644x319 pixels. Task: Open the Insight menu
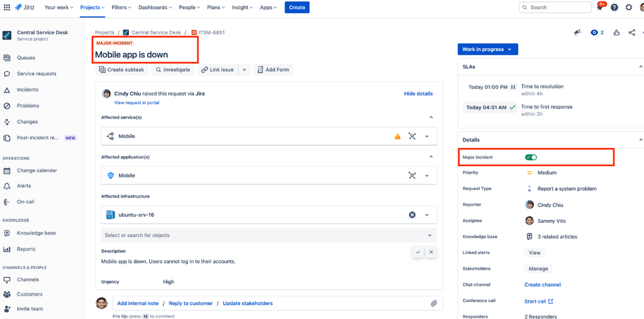click(242, 8)
